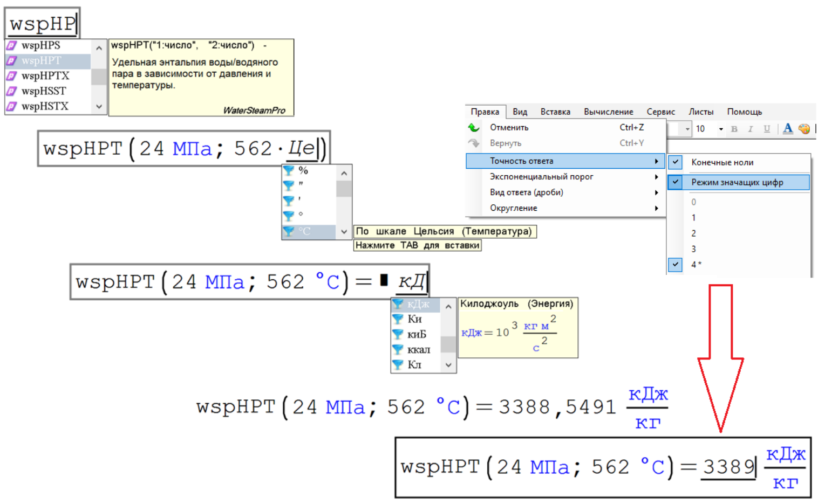Pick the кДж unit funnel icon

tap(398, 304)
